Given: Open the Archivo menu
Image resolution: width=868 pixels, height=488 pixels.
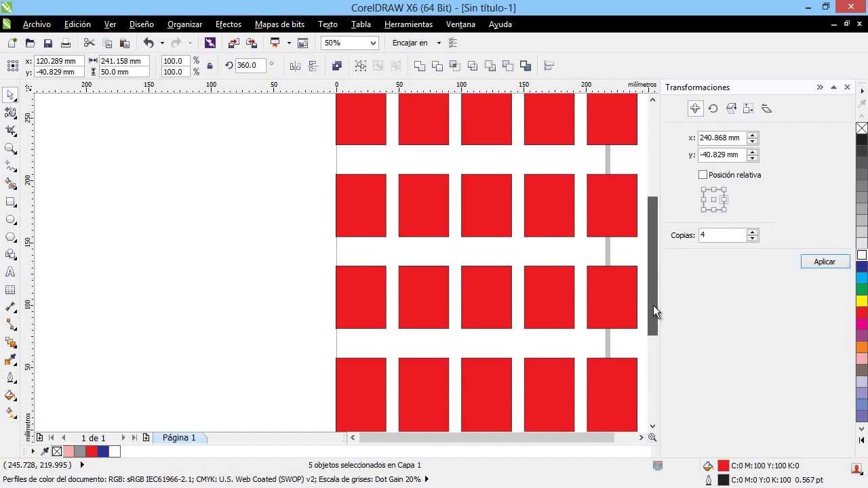Looking at the screenshot, I should pyautogui.click(x=37, y=24).
